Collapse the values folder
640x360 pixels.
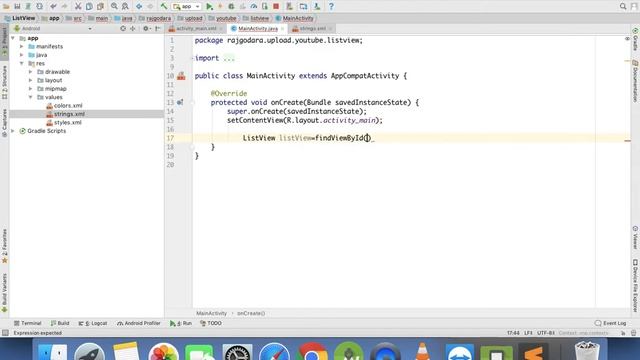click(x=30, y=97)
